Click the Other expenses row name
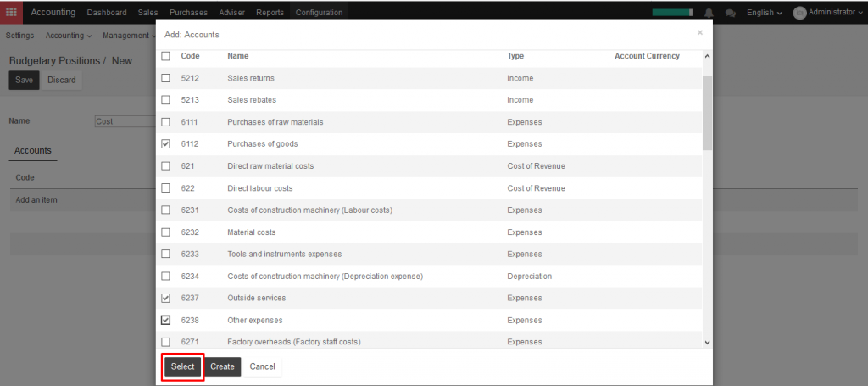 pos(255,320)
